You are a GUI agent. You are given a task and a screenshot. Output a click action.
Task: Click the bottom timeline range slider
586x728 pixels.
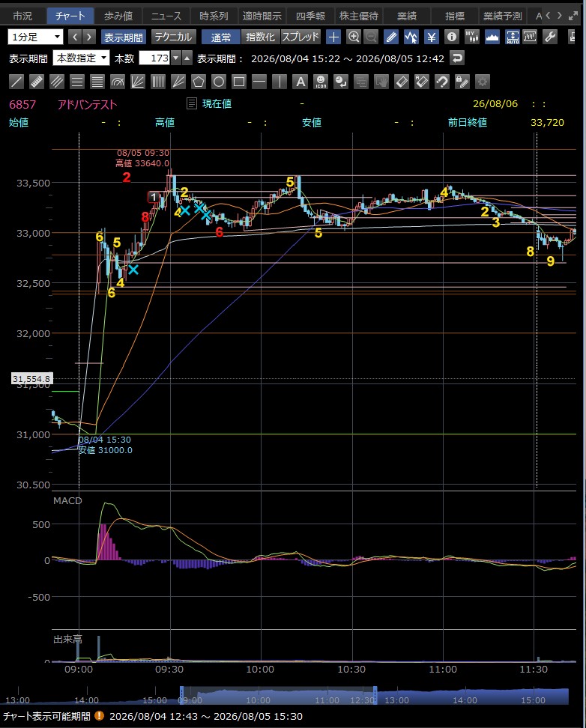click(278, 695)
